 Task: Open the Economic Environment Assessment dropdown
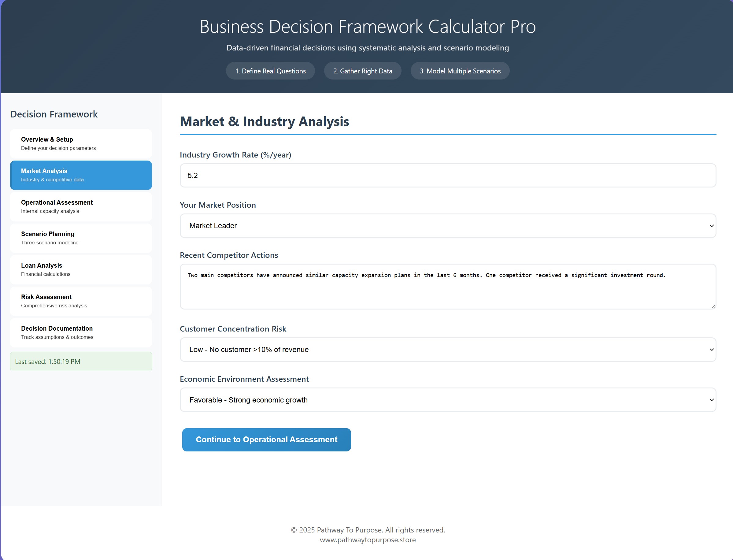point(448,400)
